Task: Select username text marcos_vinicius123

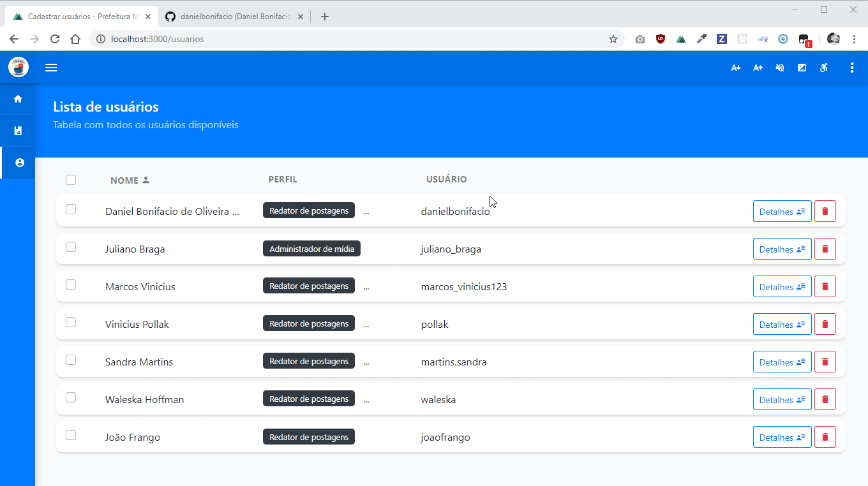Action: [x=464, y=287]
